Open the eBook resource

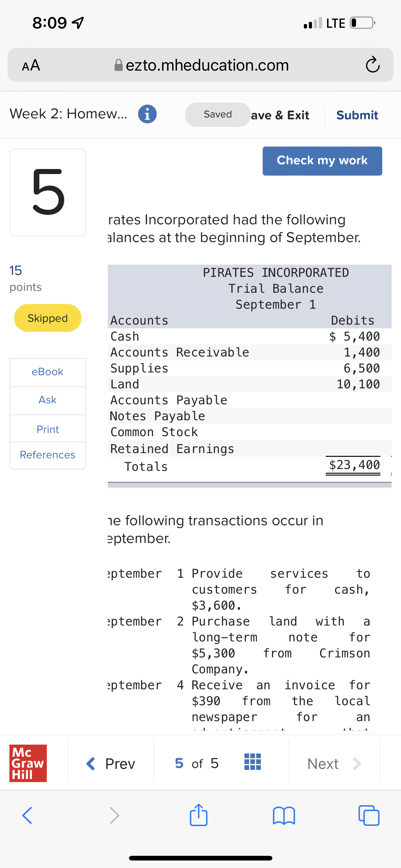point(47,372)
